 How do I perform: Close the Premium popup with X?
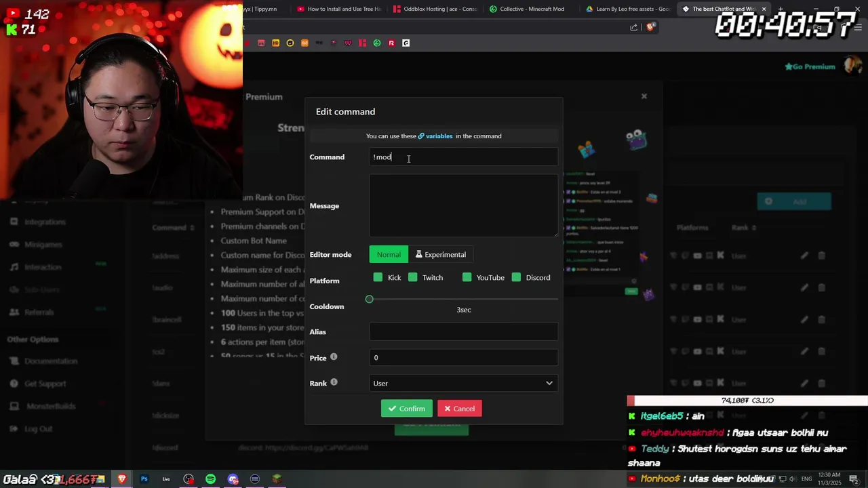pyautogui.click(x=644, y=96)
